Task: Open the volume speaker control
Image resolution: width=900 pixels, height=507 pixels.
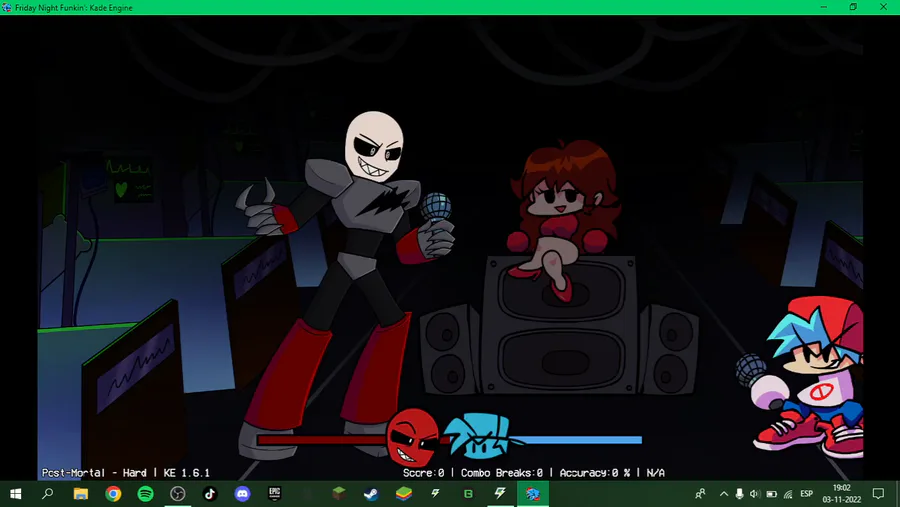Action: [755, 494]
